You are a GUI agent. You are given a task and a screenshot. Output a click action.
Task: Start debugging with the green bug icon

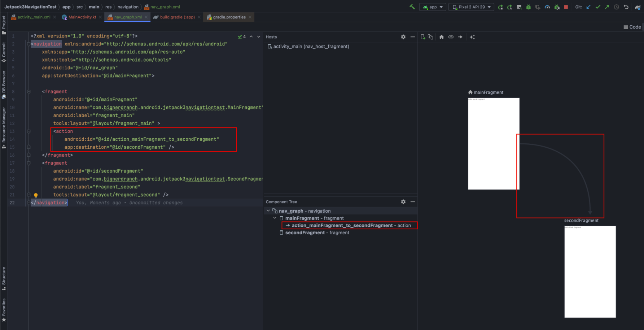(x=529, y=7)
